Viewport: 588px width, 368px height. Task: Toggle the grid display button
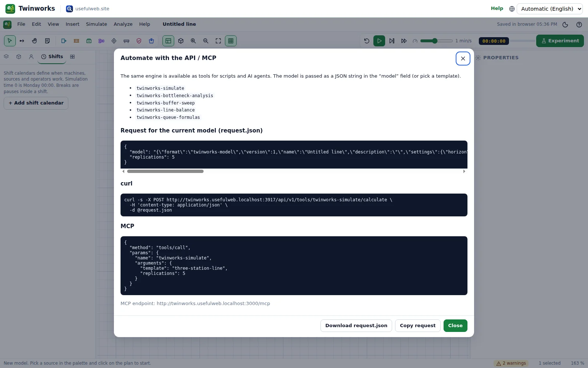pos(231,41)
